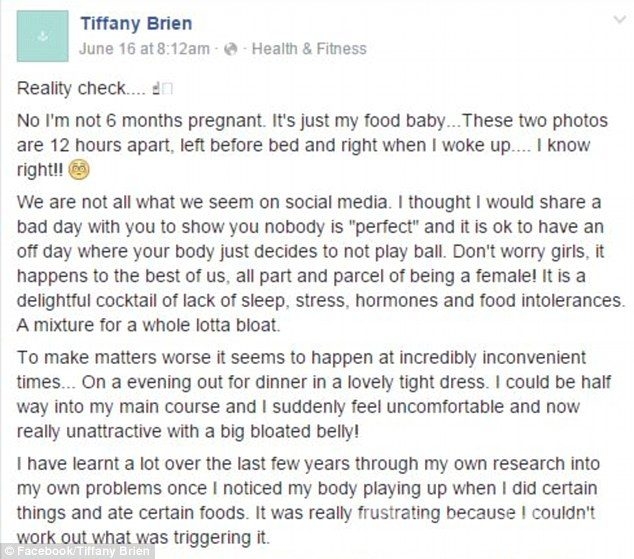Click the line ending "big bloated belly!"
Viewport: 634px width, 559px height.
(x=188, y=432)
